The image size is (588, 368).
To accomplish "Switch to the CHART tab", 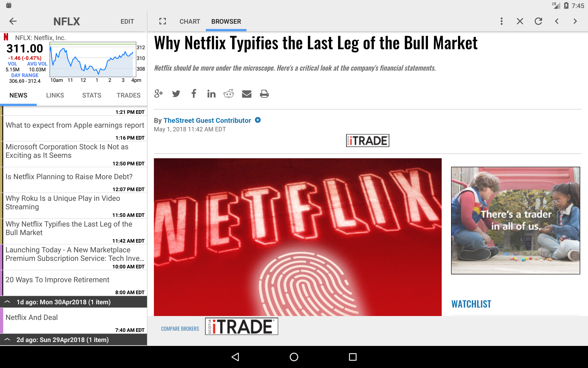I will (x=190, y=21).
